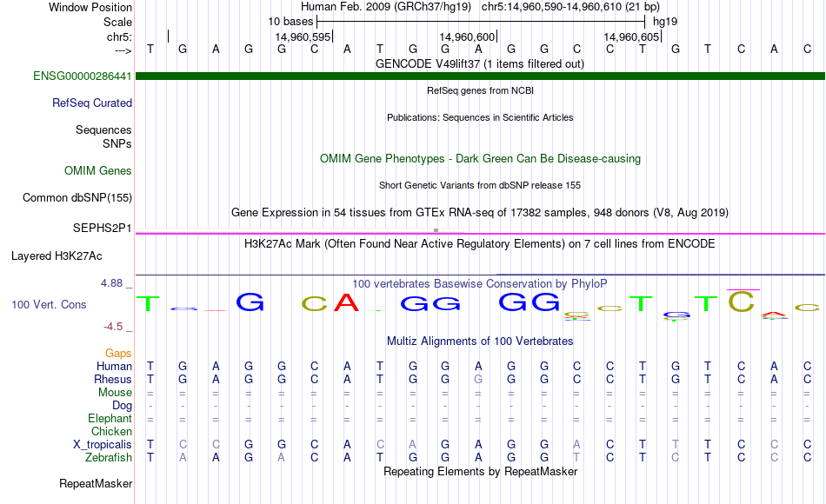
Task: Open the Publications: Sequences in Scientific Articles title
Action: tap(480, 117)
